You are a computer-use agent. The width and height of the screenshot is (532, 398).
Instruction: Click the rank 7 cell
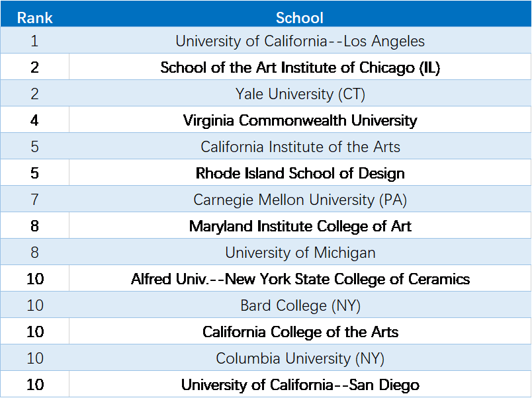tap(34, 200)
